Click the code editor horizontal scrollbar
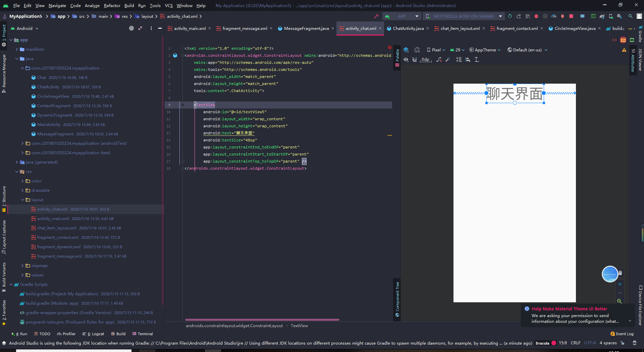This screenshot has height=352, width=644. (262, 320)
